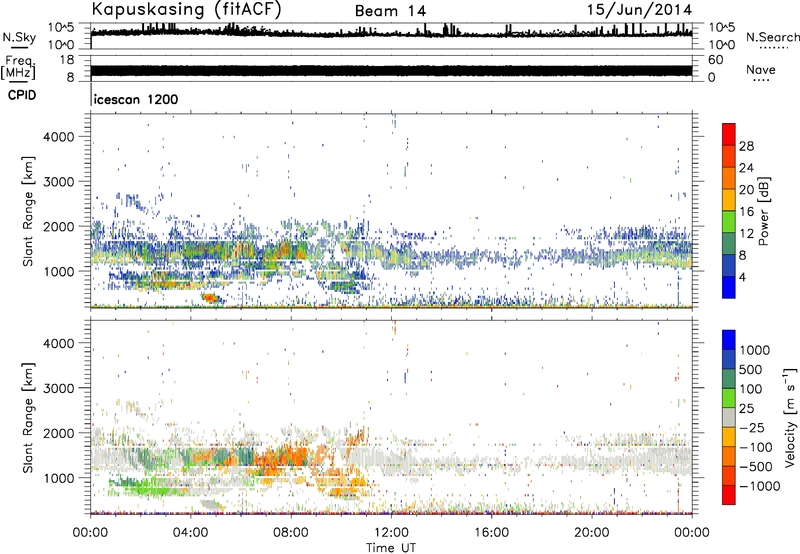Click the 'Time UT' axis title
The width and height of the screenshot is (800, 554).
tap(391, 548)
